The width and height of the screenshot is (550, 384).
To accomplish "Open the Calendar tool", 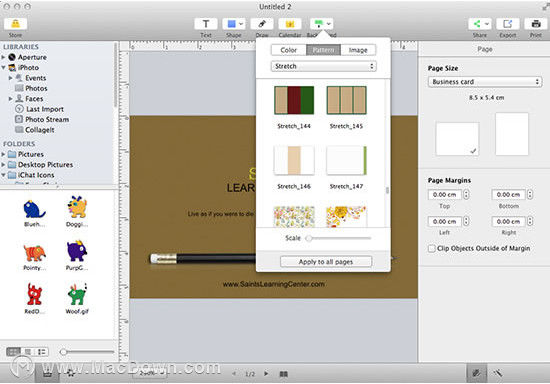I will click(x=290, y=24).
